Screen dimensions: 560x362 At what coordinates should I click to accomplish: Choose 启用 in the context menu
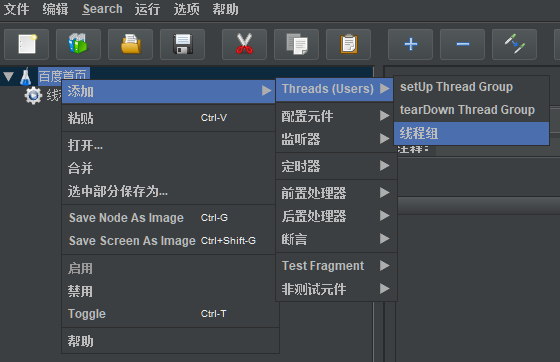point(169,268)
